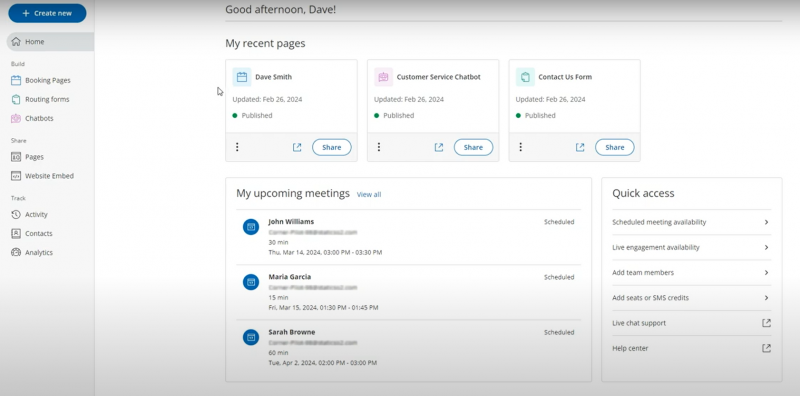800x396 pixels.
Task: Click the Pages sidebar icon
Action: (16, 157)
